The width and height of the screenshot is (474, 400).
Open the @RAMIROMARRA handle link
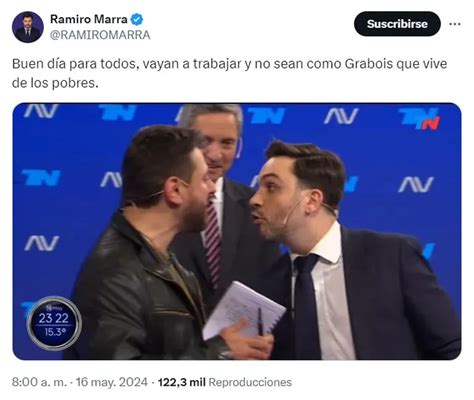pyautogui.click(x=100, y=35)
